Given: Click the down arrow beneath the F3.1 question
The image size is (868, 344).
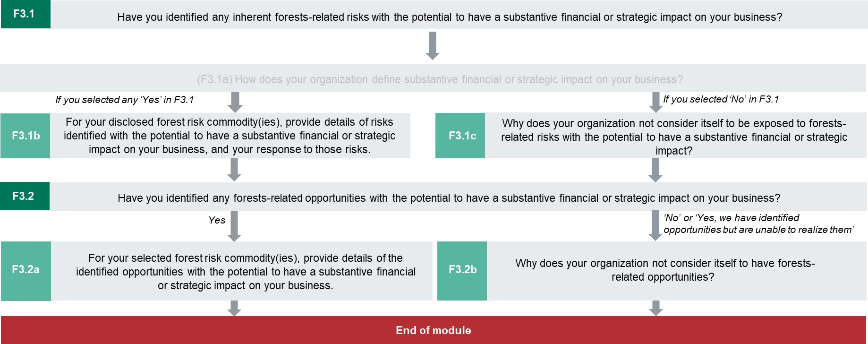Looking at the screenshot, I should point(432,46).
